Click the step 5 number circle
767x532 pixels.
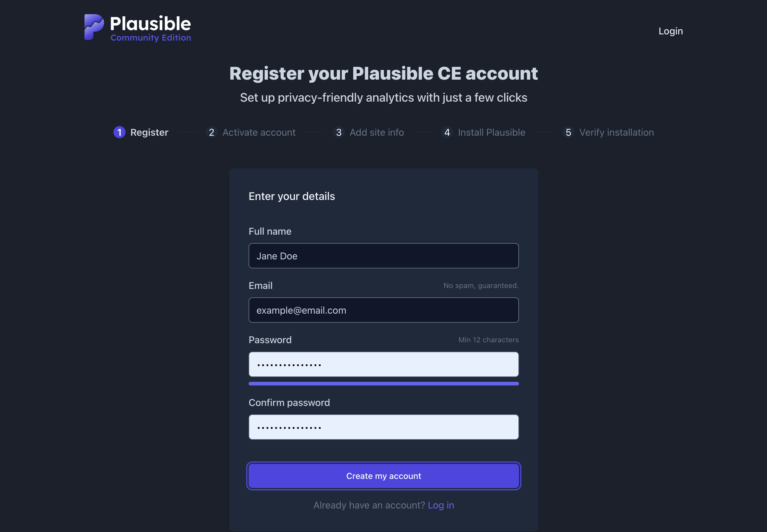click(568, 132)
